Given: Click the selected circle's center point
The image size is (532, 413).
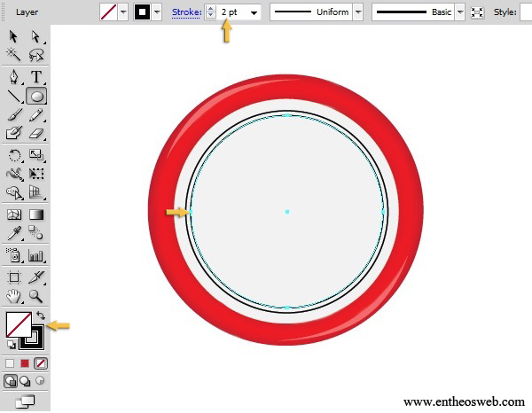Looking at the screenshot, I should click(287, 212).
